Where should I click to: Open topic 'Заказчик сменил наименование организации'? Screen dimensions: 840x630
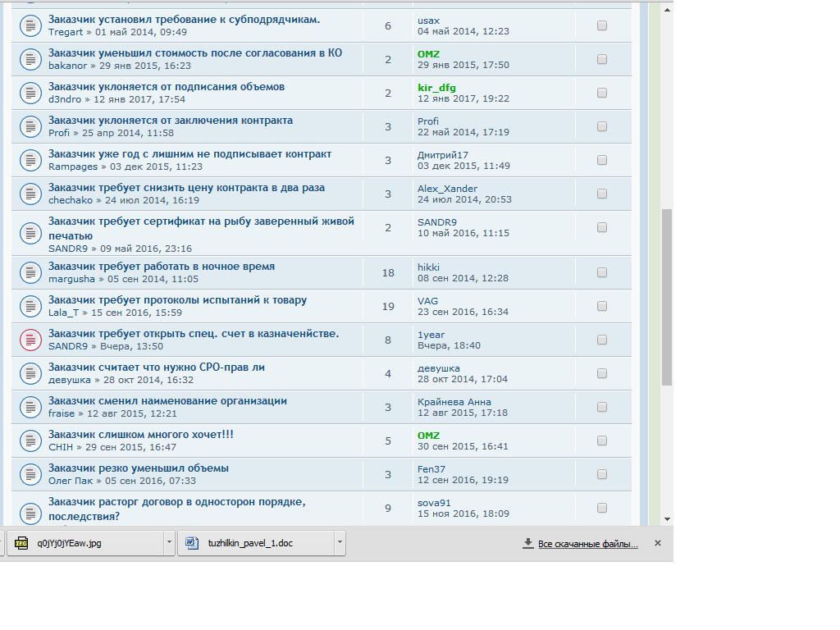167,401
